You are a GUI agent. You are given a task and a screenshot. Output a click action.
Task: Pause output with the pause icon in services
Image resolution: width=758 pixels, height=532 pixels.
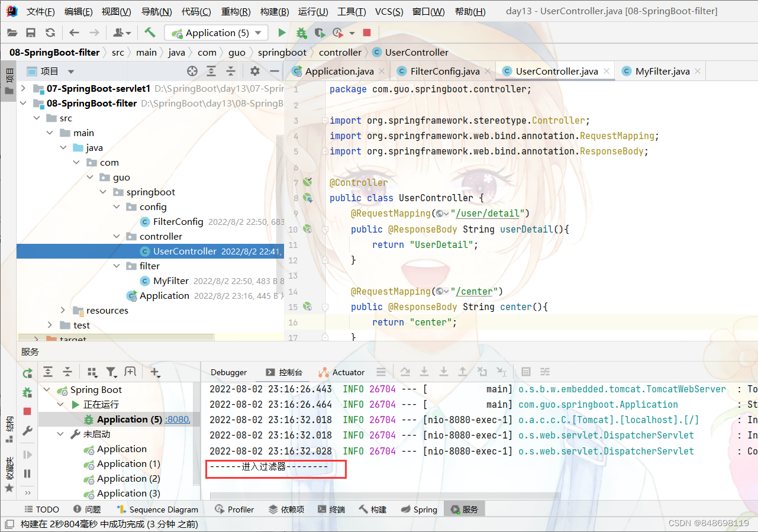[x=27, y=473]
